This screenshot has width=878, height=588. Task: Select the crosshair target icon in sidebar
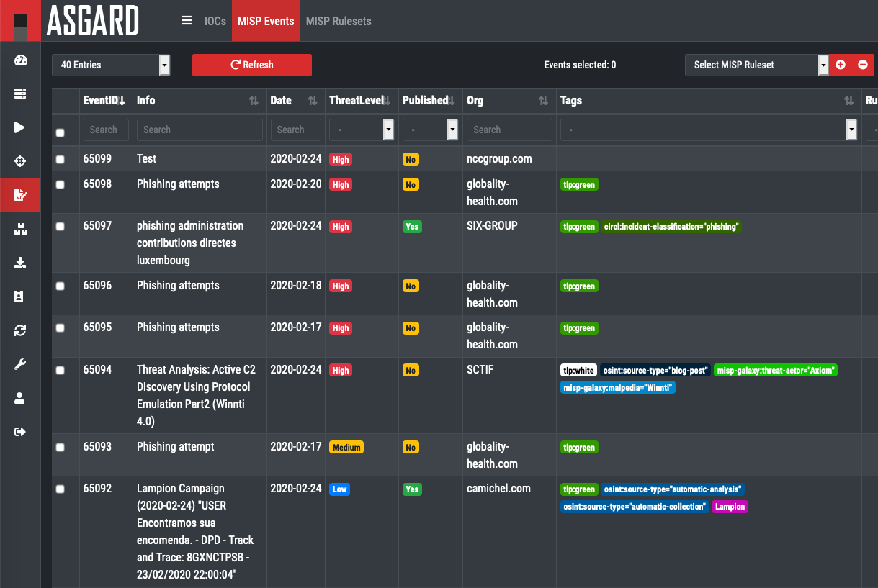tap(20, 161)
